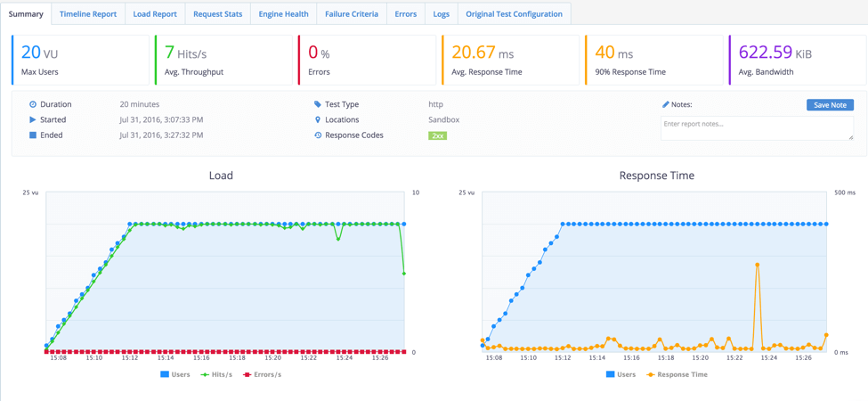
Task: Click the stop square icon beside Ended
Action: pyautogui.click(x=33, y=135)
